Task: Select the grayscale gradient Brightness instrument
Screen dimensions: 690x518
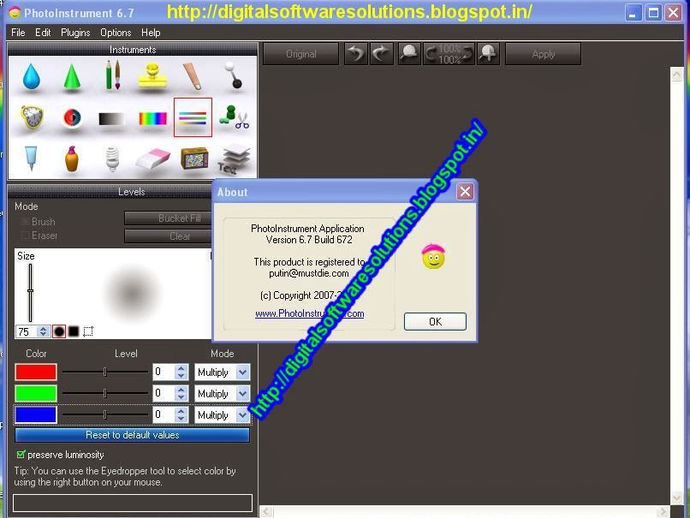Action: point(111,119)
